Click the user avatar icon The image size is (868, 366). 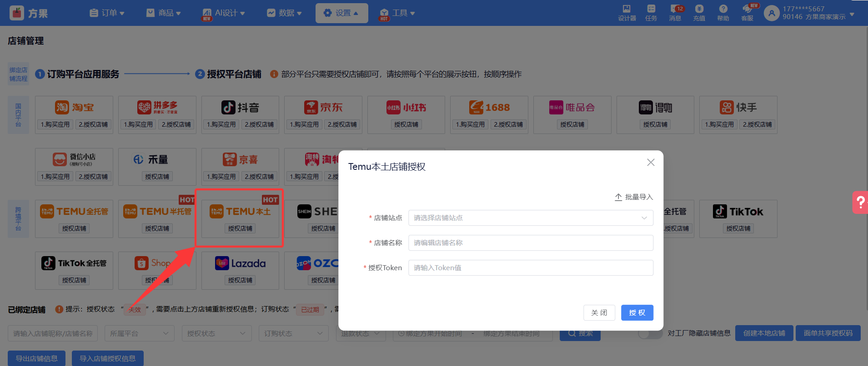coord(772,13)
